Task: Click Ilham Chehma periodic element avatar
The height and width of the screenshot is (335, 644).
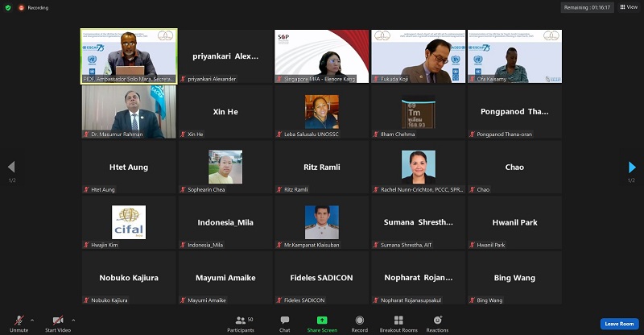Action: [x=418, y=112]
